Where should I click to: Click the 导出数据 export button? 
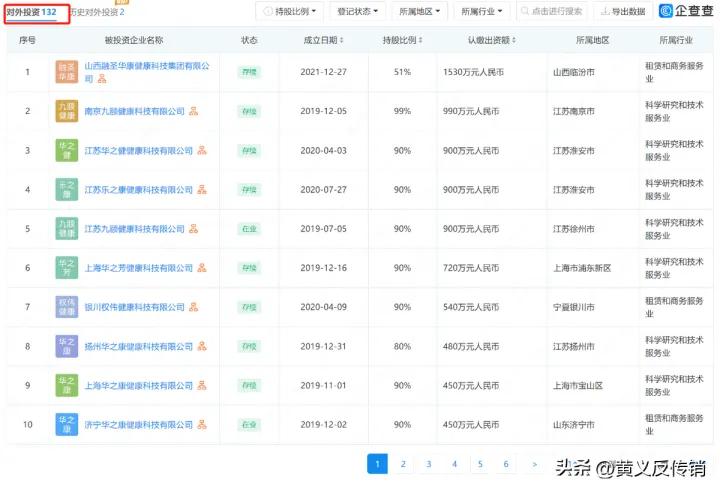622,12
